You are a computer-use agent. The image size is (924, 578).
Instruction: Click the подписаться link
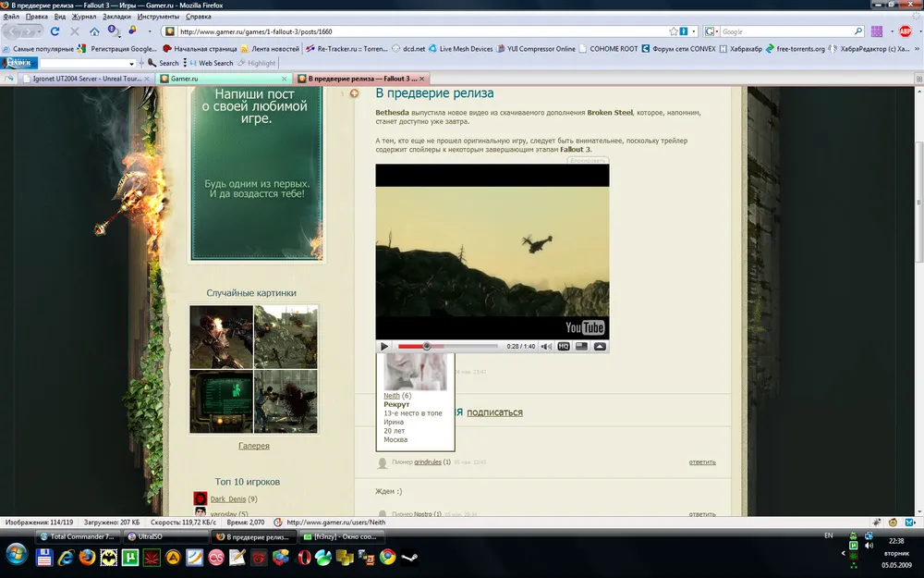(x=494, y=412)
